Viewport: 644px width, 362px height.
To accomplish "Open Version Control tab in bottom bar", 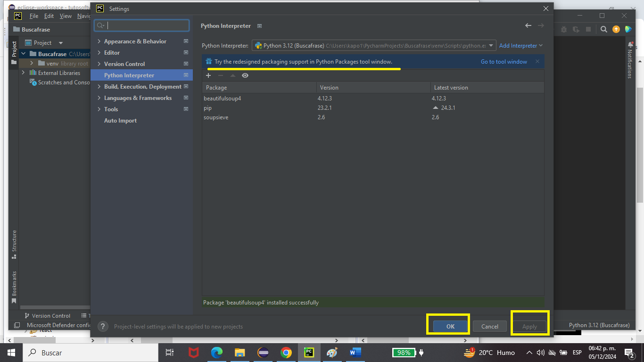I will (x=47, y=316).
